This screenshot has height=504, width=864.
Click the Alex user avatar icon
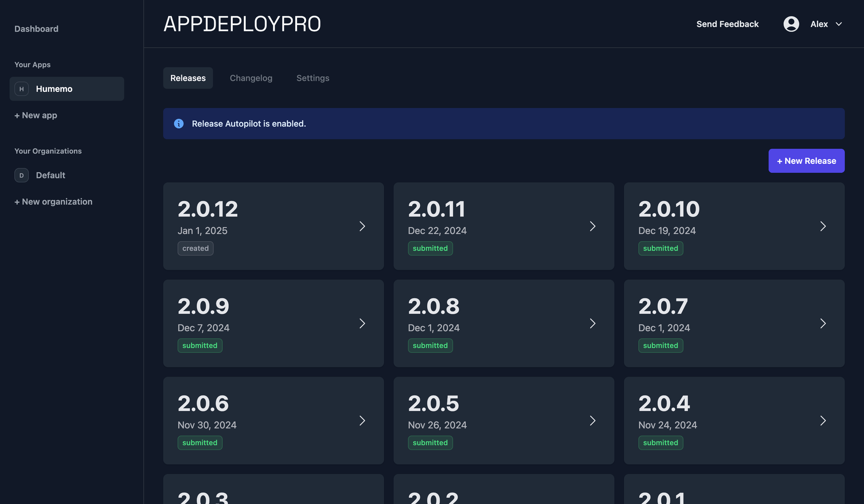791,24
